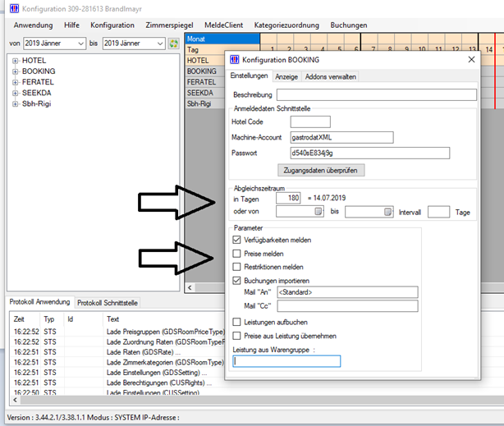Click the Text column header
Screen dimensions: 504x426
[164, 319]
